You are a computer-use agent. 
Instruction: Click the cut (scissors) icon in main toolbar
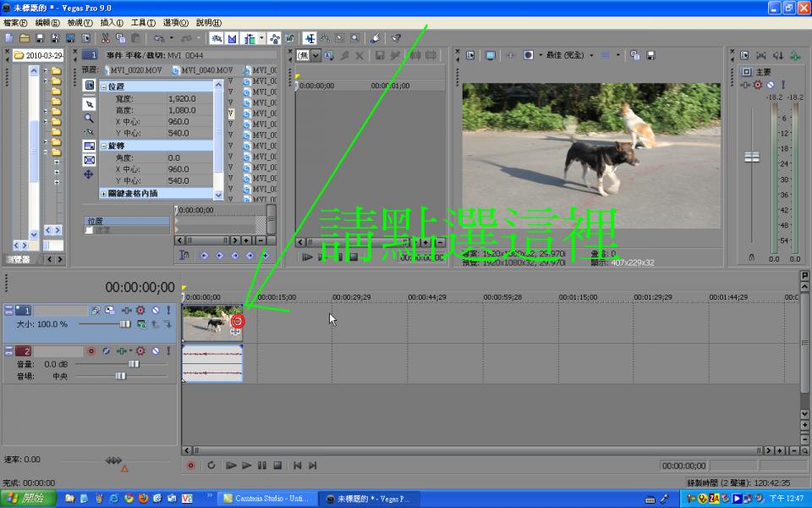pos(106,38)
